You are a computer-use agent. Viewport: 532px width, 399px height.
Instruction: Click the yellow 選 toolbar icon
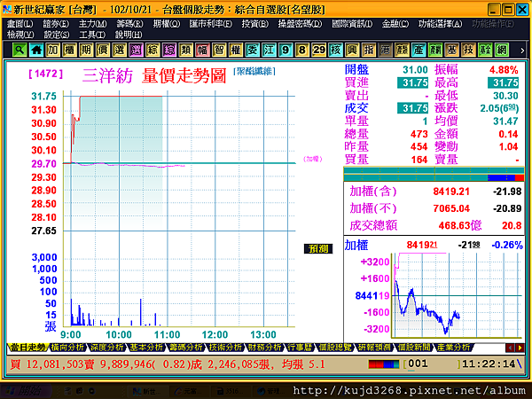(119, 51)
